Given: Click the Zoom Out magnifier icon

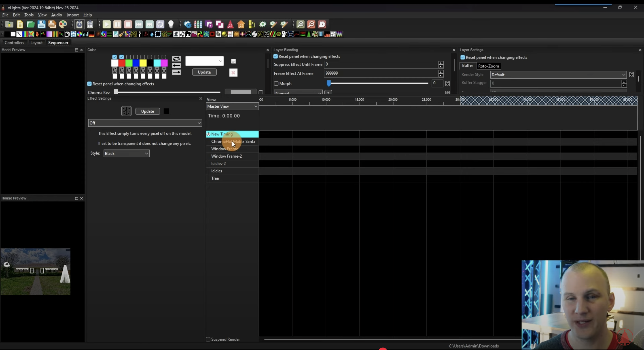Looking at the screenshot, I should coord(311,24).
